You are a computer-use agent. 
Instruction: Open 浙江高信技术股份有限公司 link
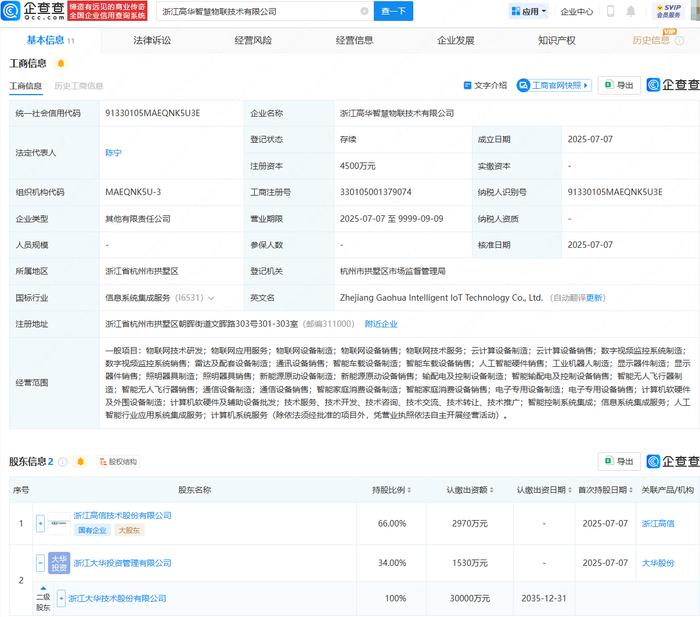[x=122, y=516]
